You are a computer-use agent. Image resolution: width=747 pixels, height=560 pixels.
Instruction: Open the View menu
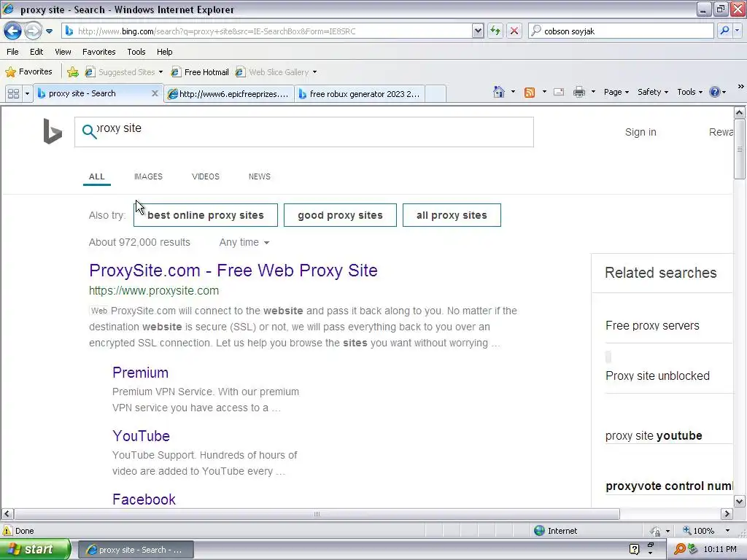63,52
